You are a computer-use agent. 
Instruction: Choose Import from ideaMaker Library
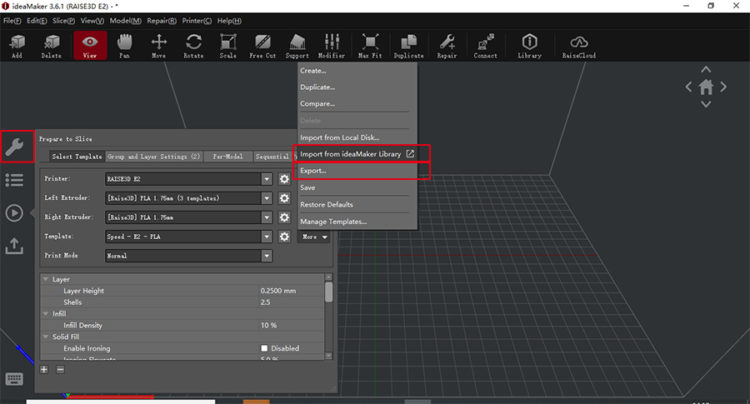(357, 154)
